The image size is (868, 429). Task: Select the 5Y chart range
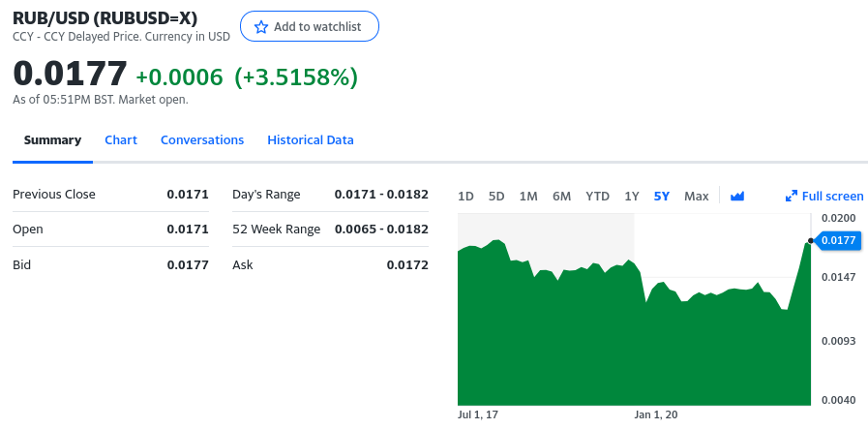pos(662,197)
